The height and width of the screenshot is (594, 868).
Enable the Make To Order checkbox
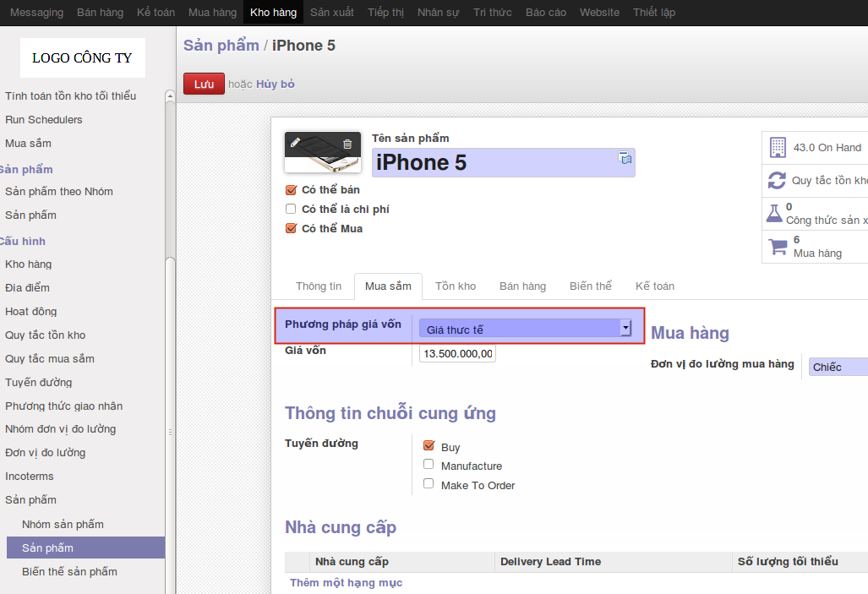click(x=429, y=483)
